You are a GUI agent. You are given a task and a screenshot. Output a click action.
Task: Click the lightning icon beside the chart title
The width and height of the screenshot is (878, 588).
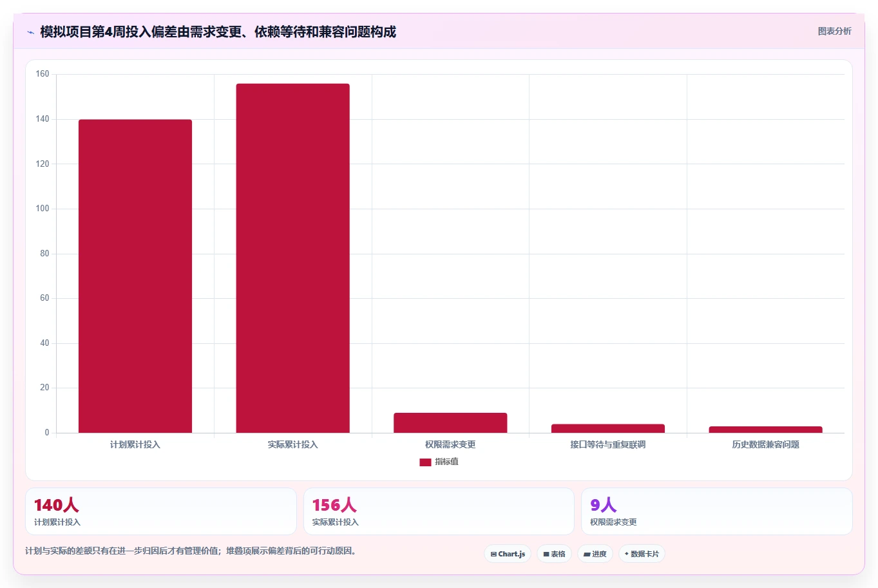[30, 32]
